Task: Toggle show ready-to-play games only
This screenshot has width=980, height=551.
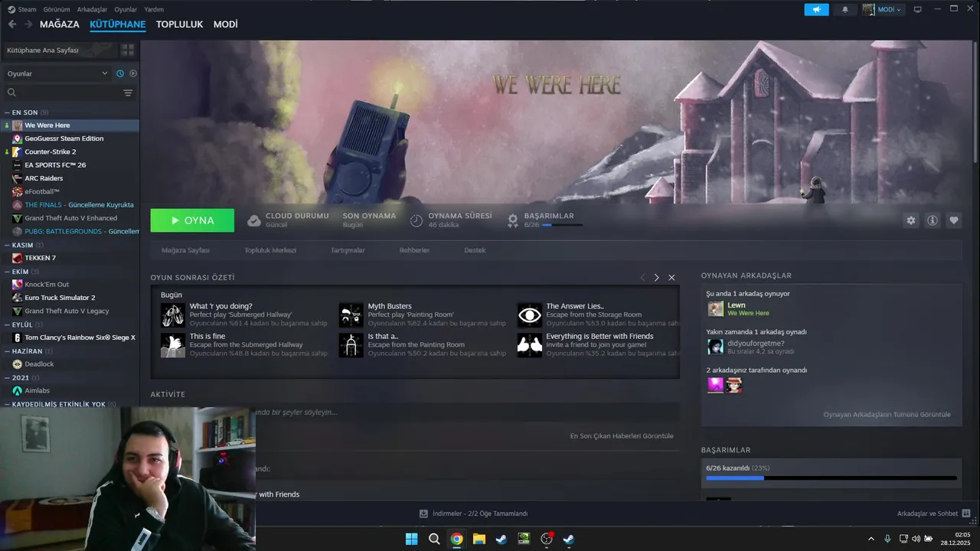Action: (x=133, y=73)
